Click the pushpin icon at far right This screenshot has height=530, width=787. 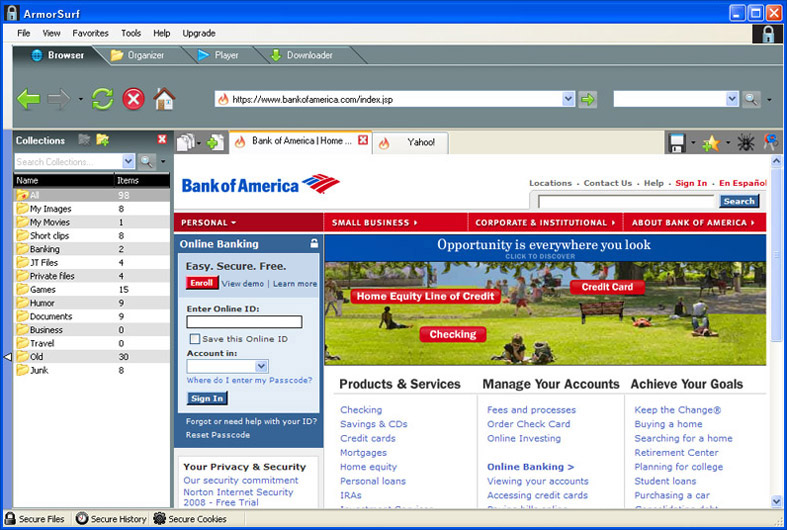pos(771,142)
